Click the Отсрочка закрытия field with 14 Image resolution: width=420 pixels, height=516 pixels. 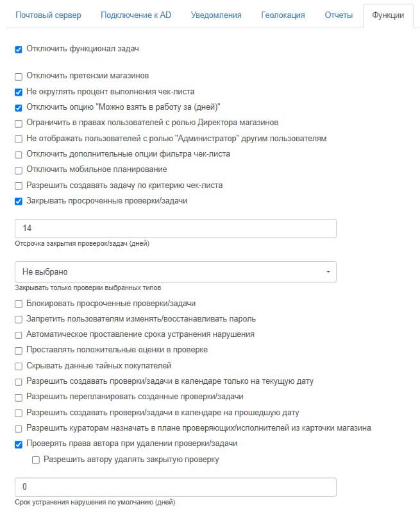pyautogui.click(x=175, y=228)
